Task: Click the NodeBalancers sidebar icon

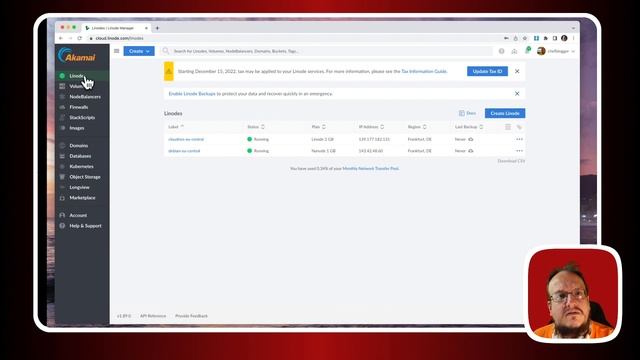Action: pyautogui.click(x=62, y=97)
